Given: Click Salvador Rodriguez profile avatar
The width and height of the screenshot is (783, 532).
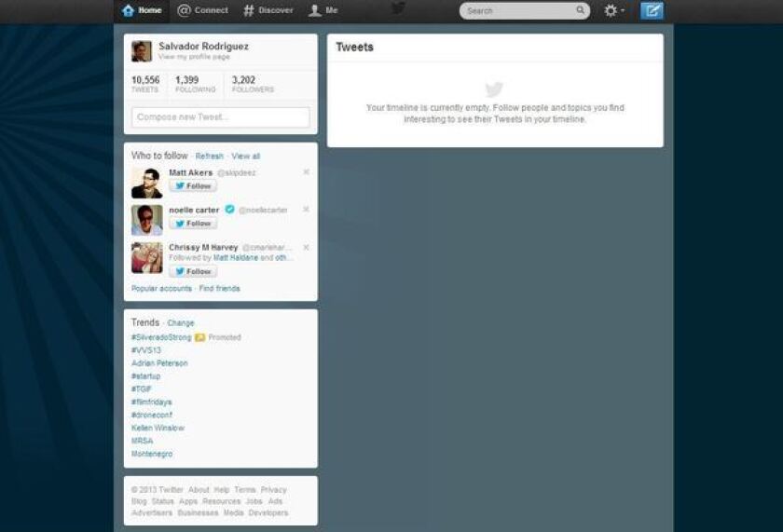Looking at the screenshot, I should click(x=142, y=51).
